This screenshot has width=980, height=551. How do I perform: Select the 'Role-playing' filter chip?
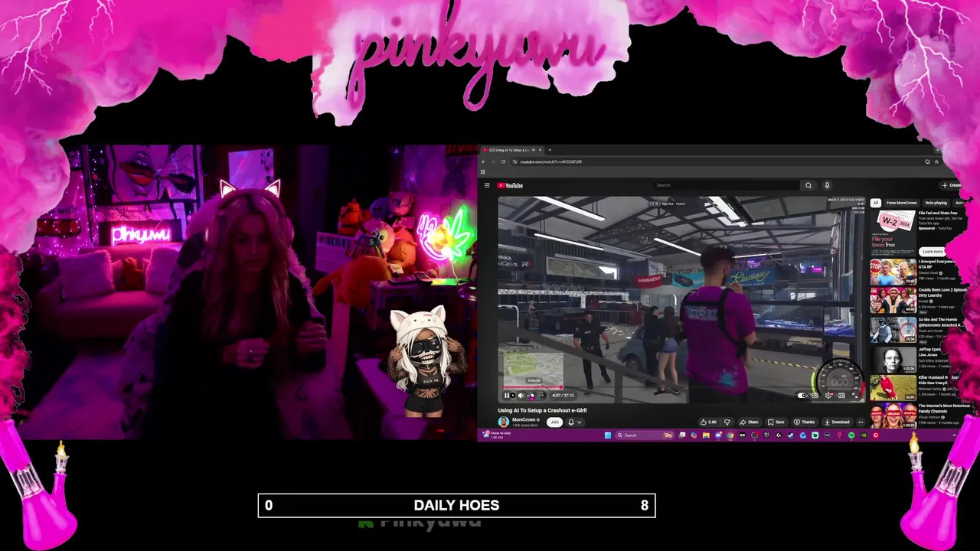click(x=936, y=203)
